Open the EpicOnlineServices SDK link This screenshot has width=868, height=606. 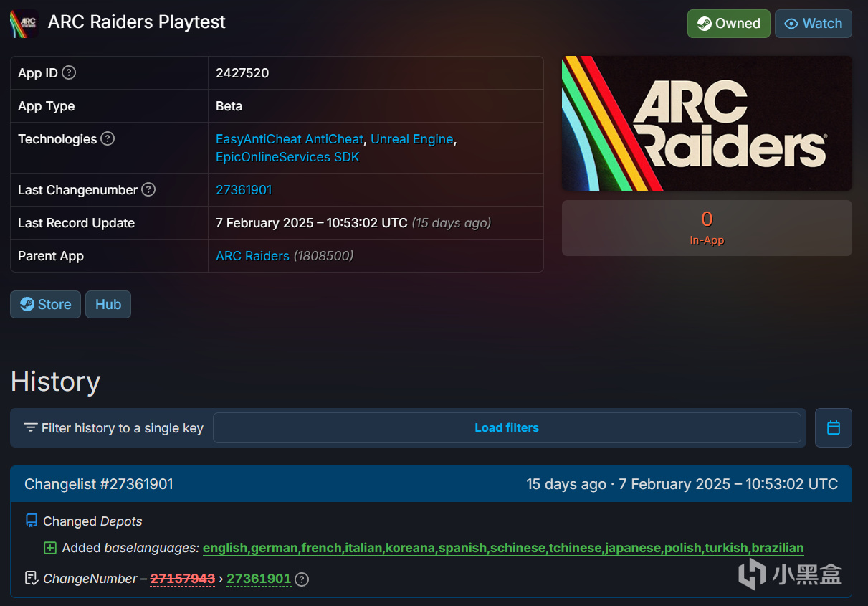pos(287,156)
